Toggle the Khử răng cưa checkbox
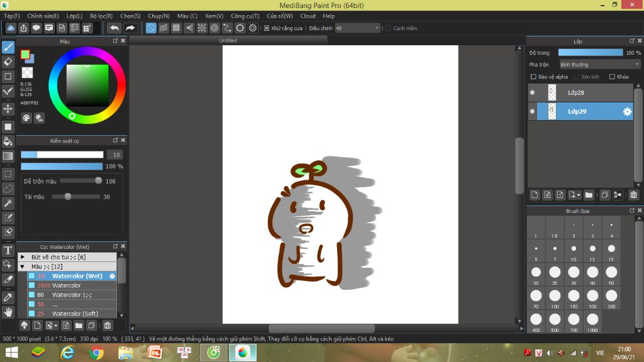Viewport: 644px width, 362px height. 267,28
